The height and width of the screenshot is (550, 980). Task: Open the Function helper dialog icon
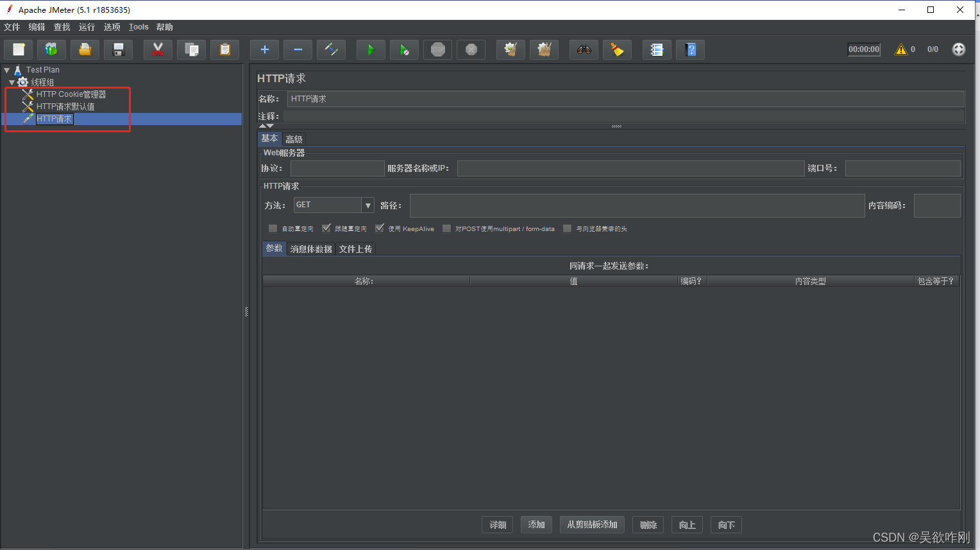click(x=657, y=49)
